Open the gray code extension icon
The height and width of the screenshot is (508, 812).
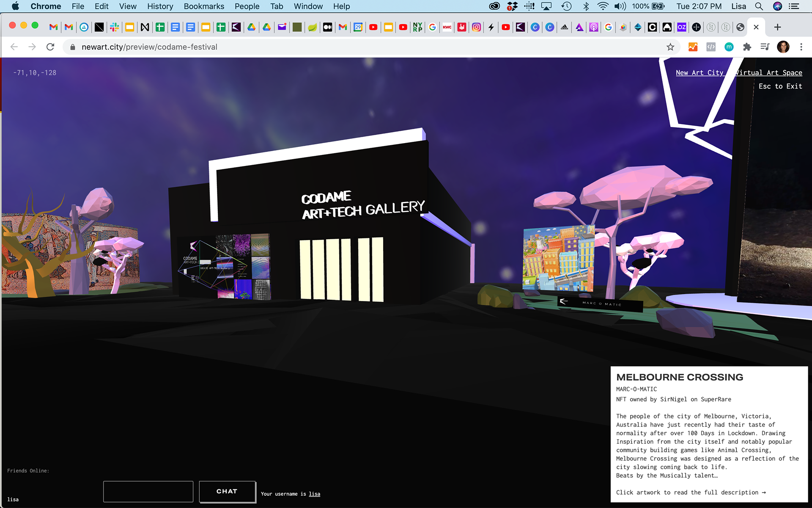pos(711,47)
